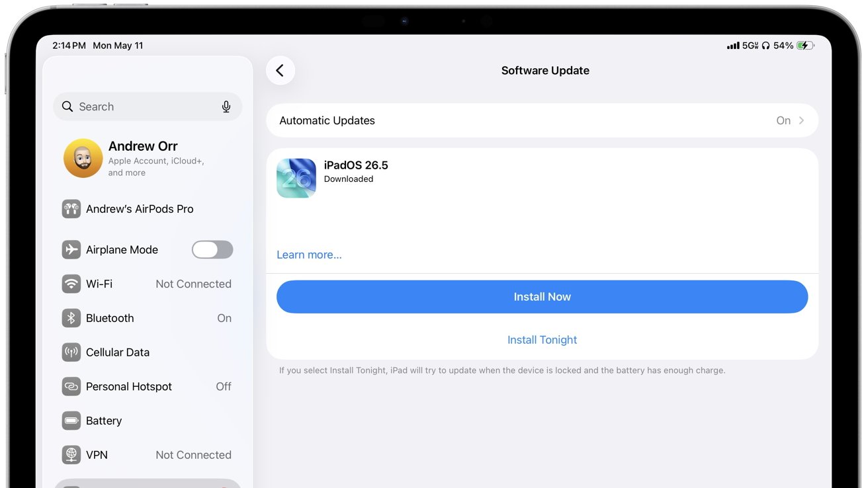
Task: Open Cellular Data settings
Action: (148, 352)
